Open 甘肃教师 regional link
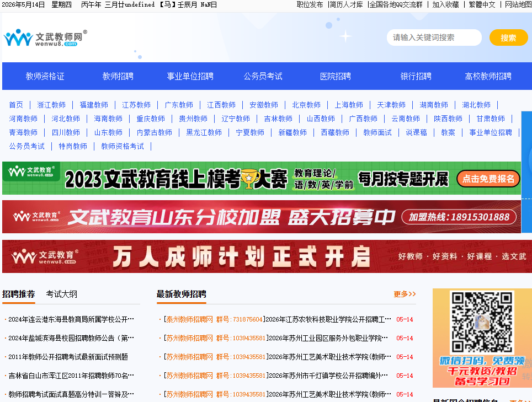532x402 pixels. click(491, 119)
